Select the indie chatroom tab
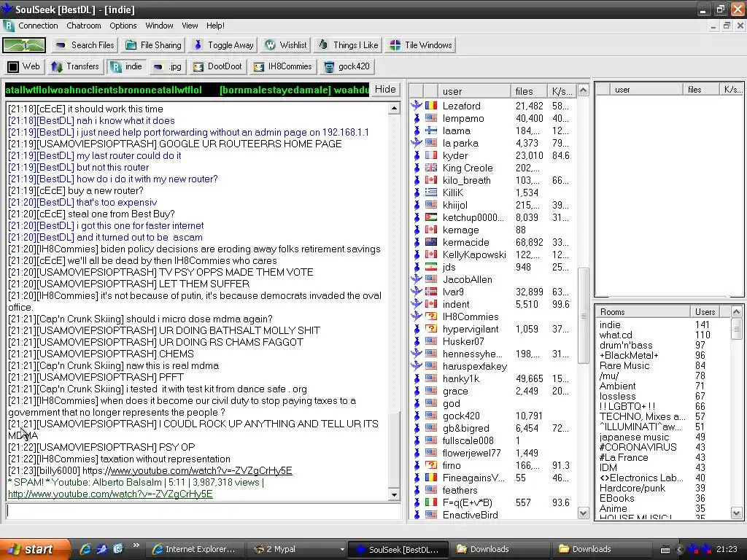This screenshot has width=747, height=560. tap(126, 66)
